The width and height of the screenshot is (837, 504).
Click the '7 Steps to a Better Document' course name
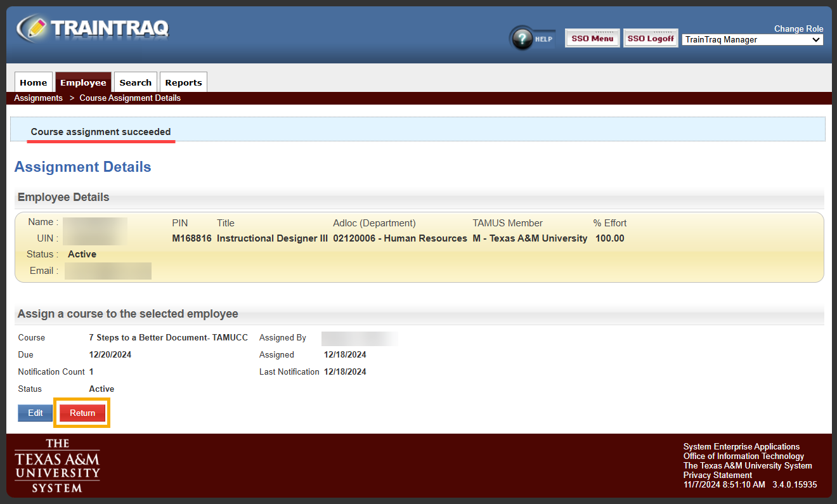pyautogui.click(x=168, y=337)
